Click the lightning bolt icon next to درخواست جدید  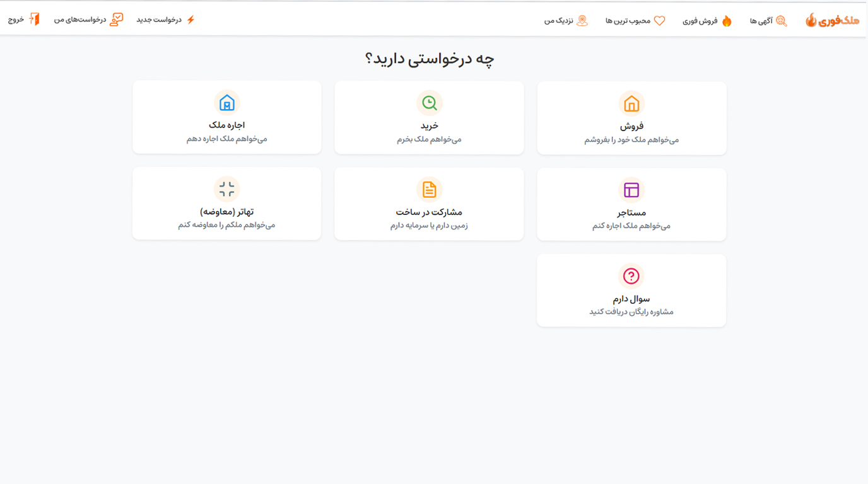(191, 20)
